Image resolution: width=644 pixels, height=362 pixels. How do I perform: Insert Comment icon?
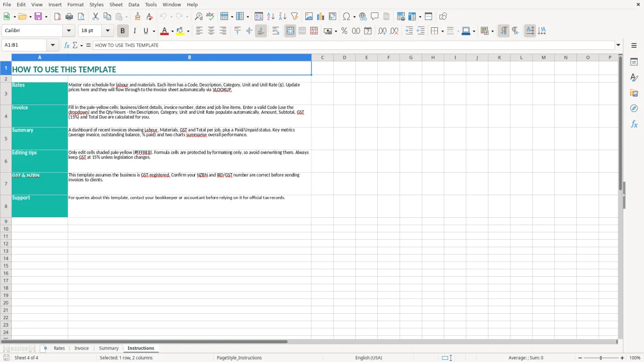pos(375,17)
